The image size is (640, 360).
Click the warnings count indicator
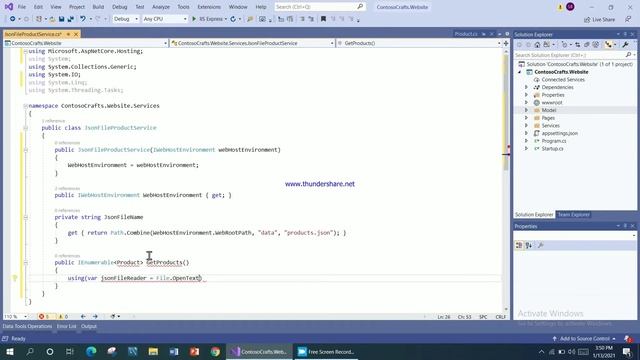63,316
